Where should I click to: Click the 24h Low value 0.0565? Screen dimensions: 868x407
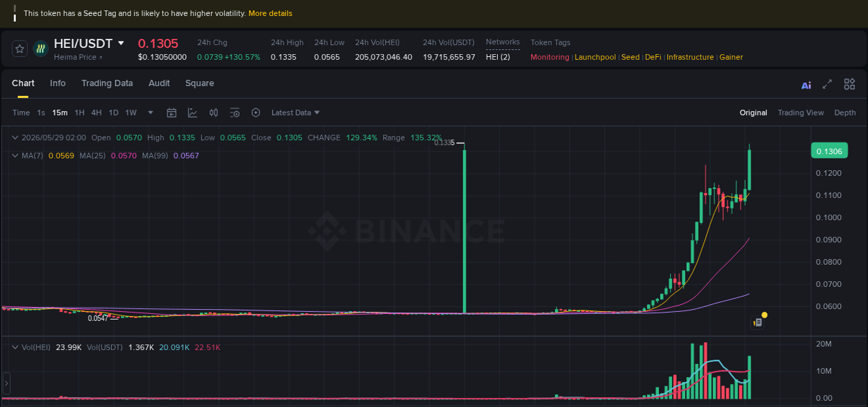click(327, 57)
